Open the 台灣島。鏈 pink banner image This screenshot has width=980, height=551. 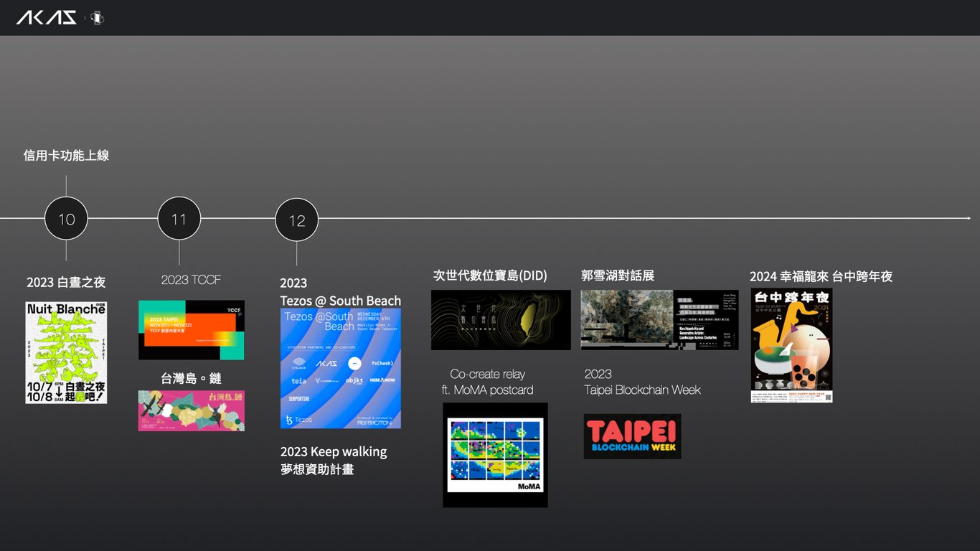(x=192, y=410)
